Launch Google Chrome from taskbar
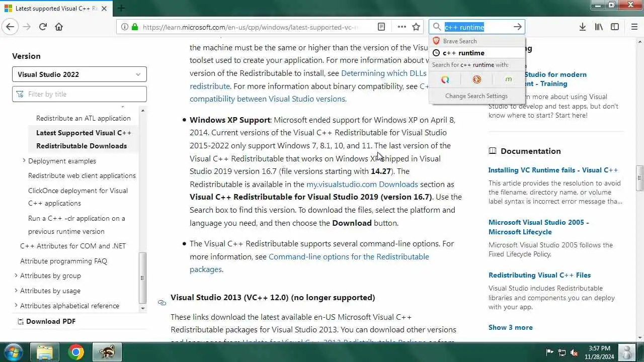Viewport: 644px width, 362px height. pyautogui.click(x=76, y=352)
